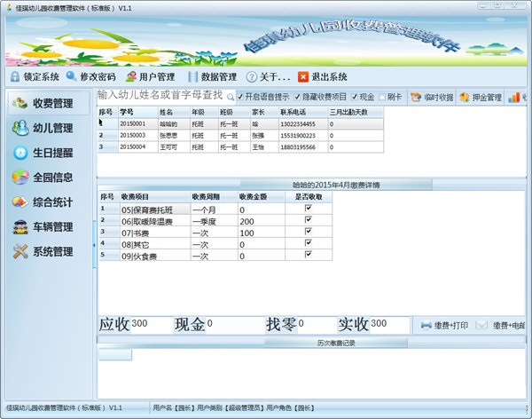Image resolution: width=532 pixels, height=419 pixels.
Task: Click the 一季度 fee period cell
Action: (x=214, y=222)
